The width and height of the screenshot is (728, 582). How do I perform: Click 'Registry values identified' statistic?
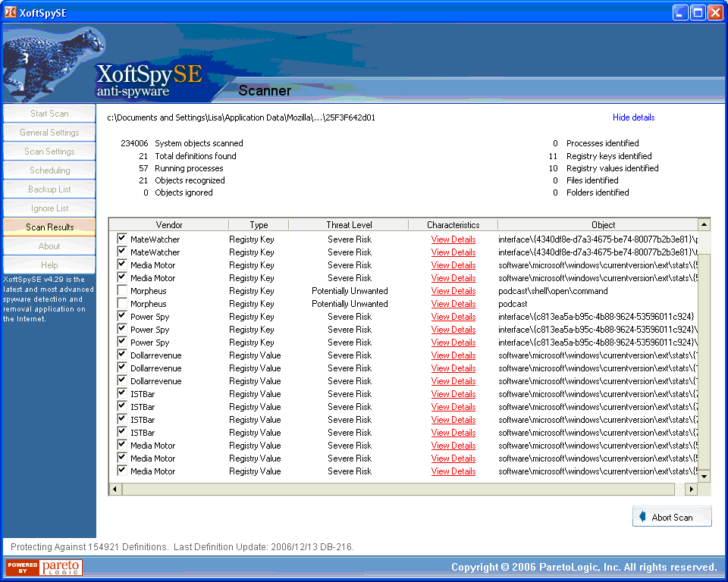click(x=604, y=168)
